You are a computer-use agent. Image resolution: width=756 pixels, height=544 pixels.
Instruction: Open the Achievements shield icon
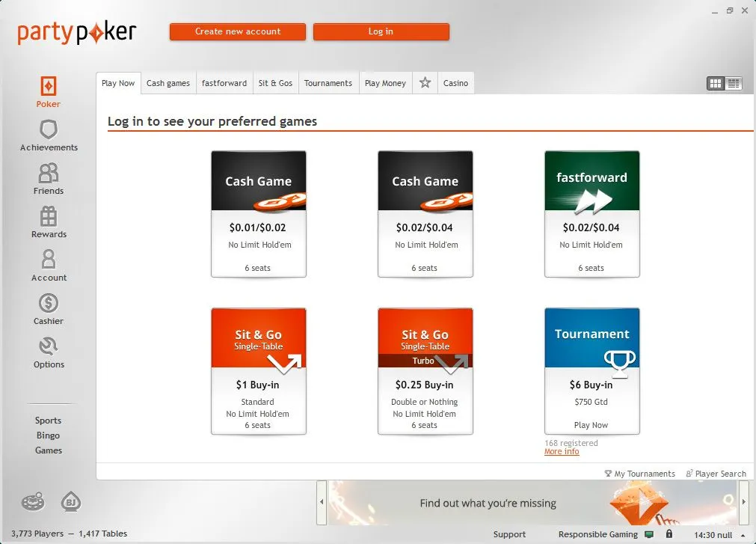[48, 129]
